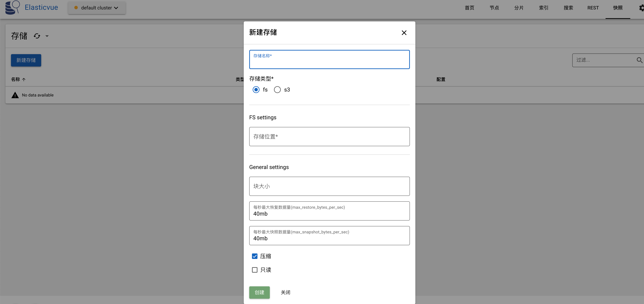Image resolution: width=644 pixels, height=304 pixels.
Task: Click the warning triangle icon
Action: tap(15, 95)
